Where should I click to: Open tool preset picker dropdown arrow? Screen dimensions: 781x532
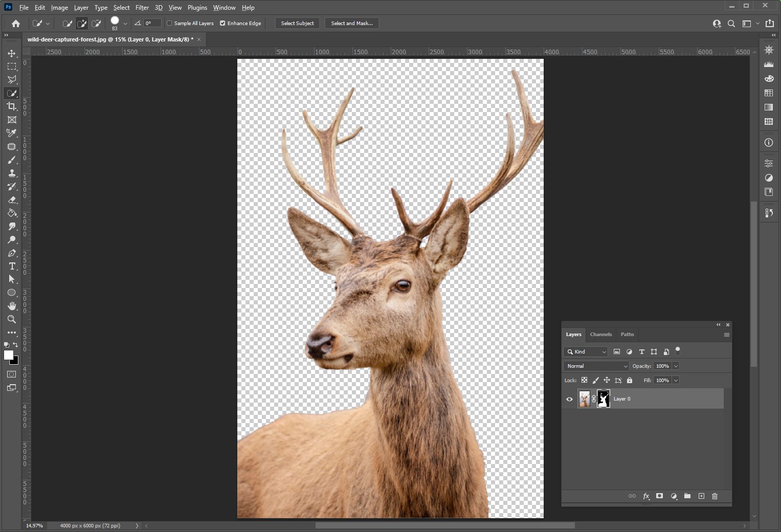(x=48, y=24)
